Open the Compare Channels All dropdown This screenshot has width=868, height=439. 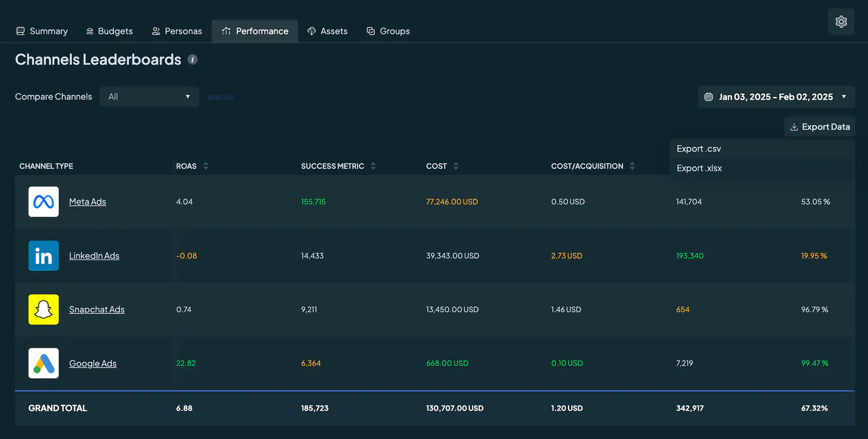(149, 96)
